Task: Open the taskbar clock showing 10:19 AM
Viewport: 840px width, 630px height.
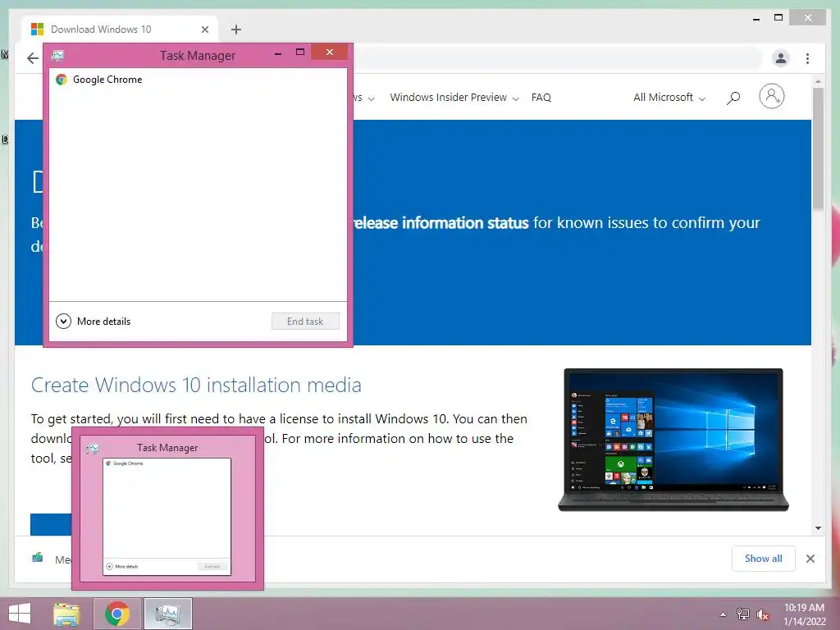Action: (x=804, y=614)
